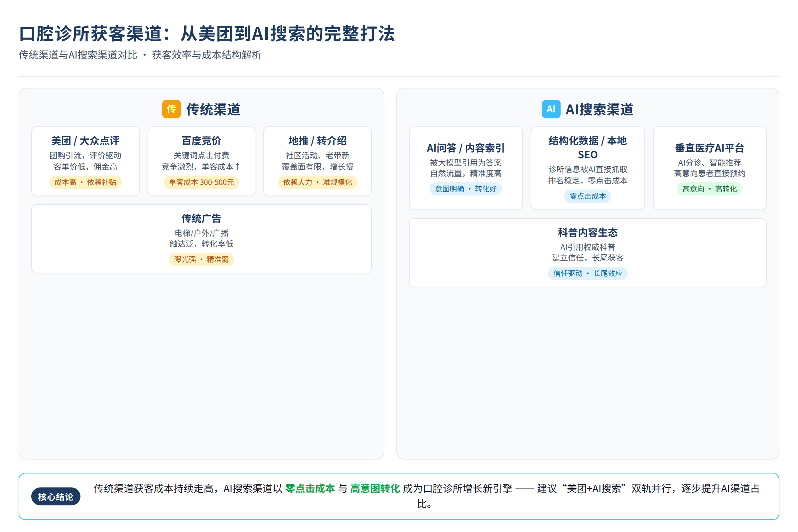The height and width of the screenshot is (532, 798).
Task: Click the text 高意向患者直接预约
Action: pyautogui.click(x=710, y=173)
